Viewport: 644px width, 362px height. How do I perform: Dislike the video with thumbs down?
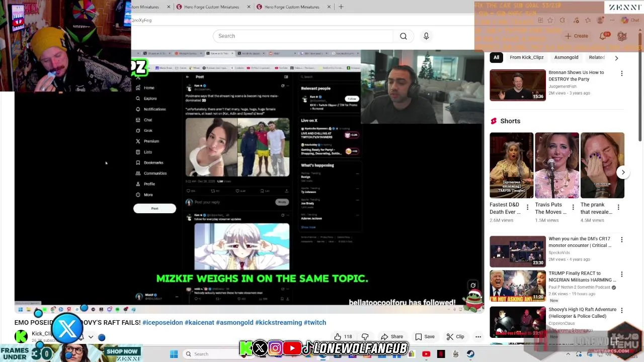click(x=365, y=337)
